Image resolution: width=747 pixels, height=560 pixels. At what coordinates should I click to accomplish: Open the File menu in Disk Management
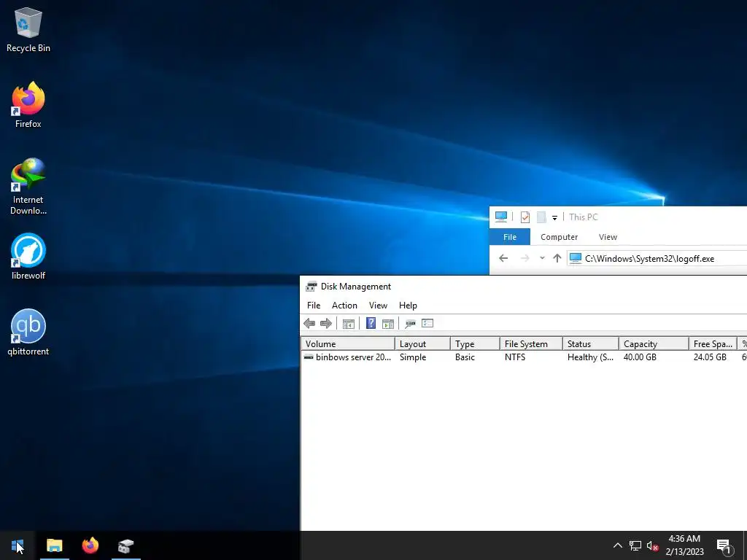point(314,306)
